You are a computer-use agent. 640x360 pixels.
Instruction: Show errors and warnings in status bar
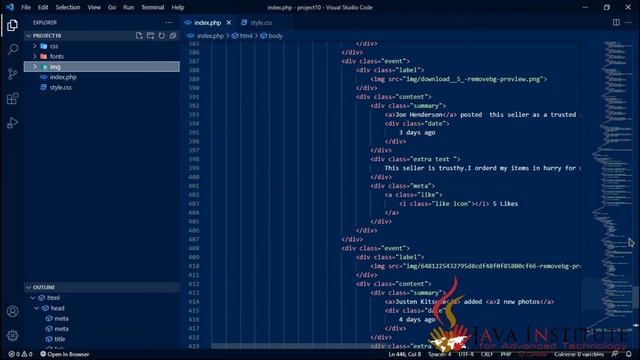pos(20,354)
